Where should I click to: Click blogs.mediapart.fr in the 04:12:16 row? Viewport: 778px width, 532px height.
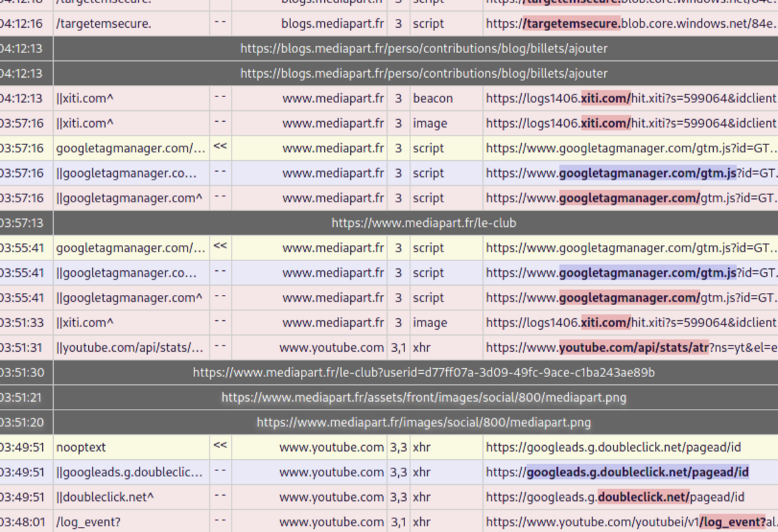coord(332,24)
